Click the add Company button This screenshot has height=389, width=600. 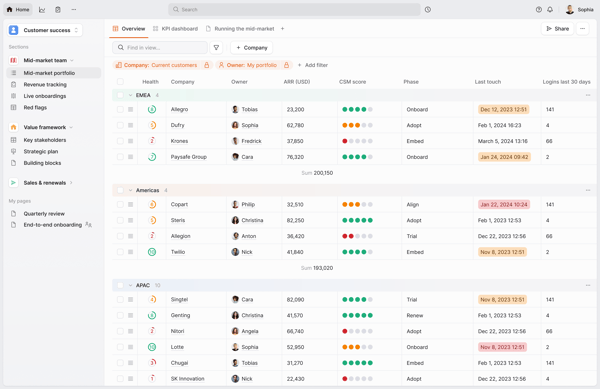tap(251, 47)
